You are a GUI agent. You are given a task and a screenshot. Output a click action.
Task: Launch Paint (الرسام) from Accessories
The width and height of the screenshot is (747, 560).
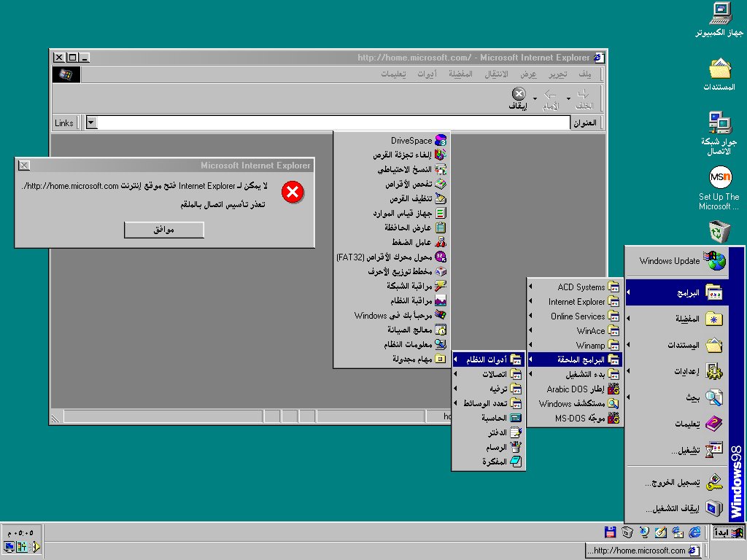pos(488,447)
